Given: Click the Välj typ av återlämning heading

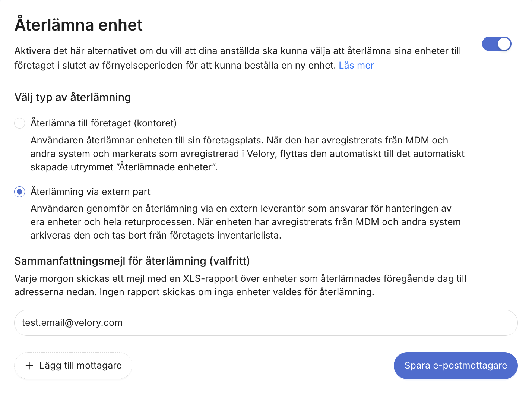Looking at the screenshot, I should tap(73, 98).
